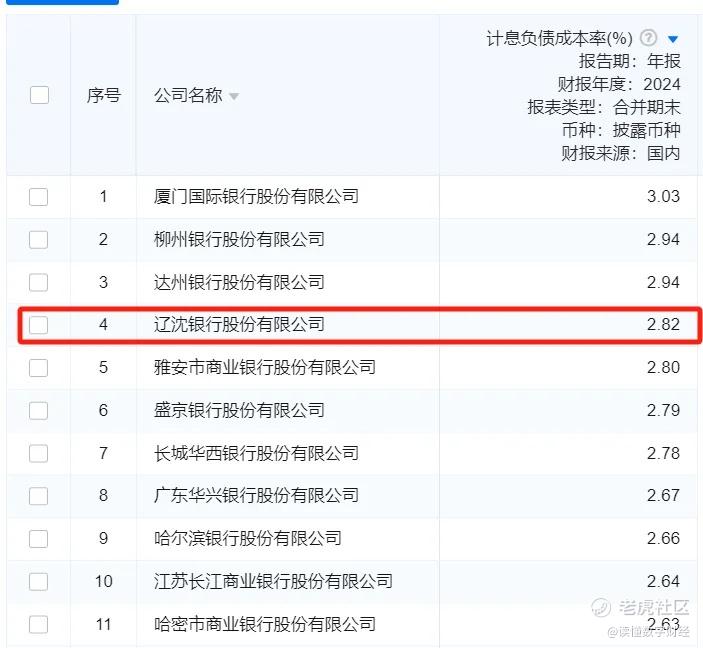Click the 2.80 value cell

(663, 367)
